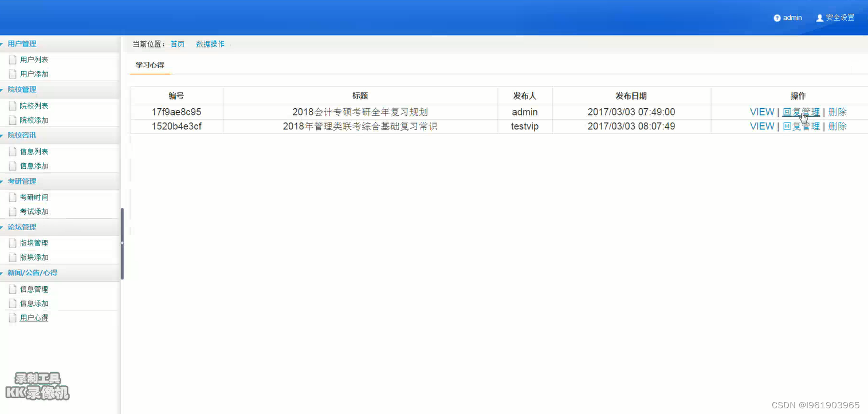Click the 数据操作 breadcrumb link
Viewport: 868px width, 414px height.
tap(210, 44)
